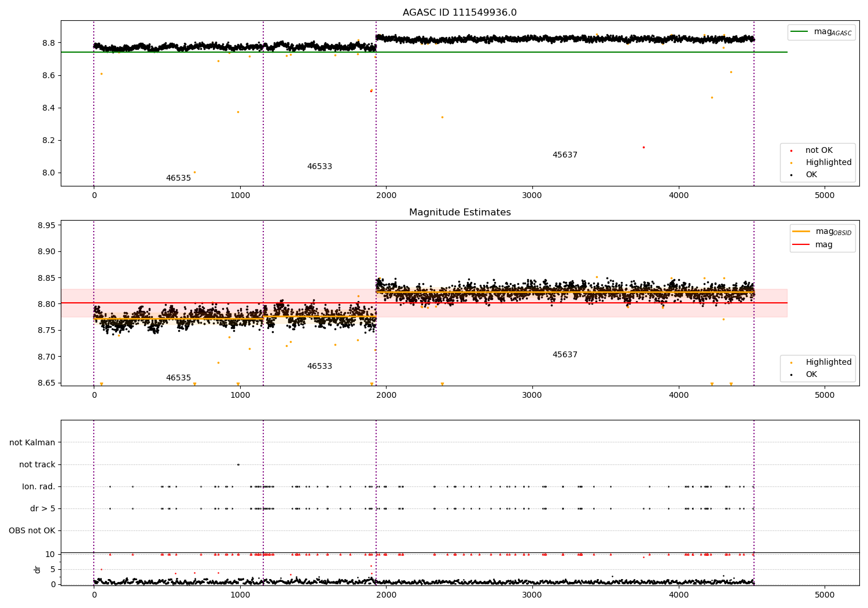868x608 pixels.
Task: Click the 'OBS not OK' row label
Action: (x=32, y=531)
